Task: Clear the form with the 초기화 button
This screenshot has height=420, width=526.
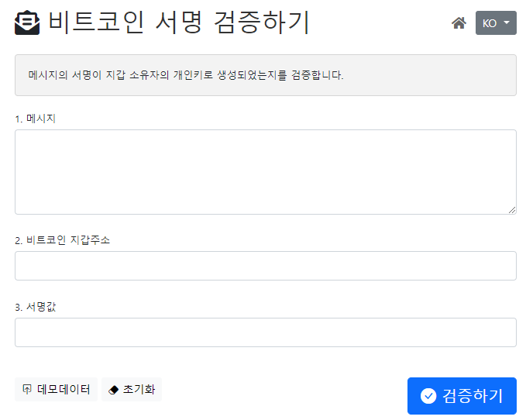Action: 132,389
